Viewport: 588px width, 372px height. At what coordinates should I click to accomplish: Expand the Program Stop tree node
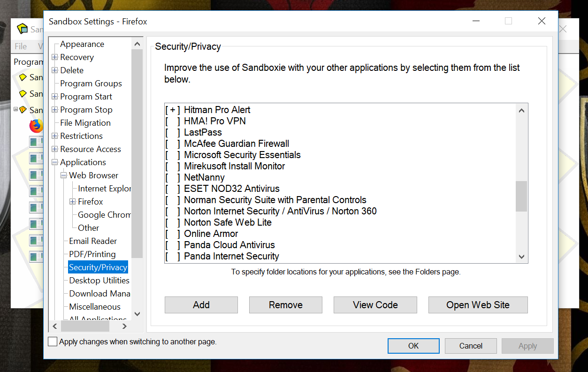55,110
